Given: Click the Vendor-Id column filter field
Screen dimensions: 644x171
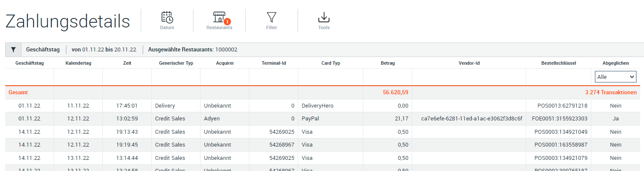Looking at the screenshot, I should (469, 77).
